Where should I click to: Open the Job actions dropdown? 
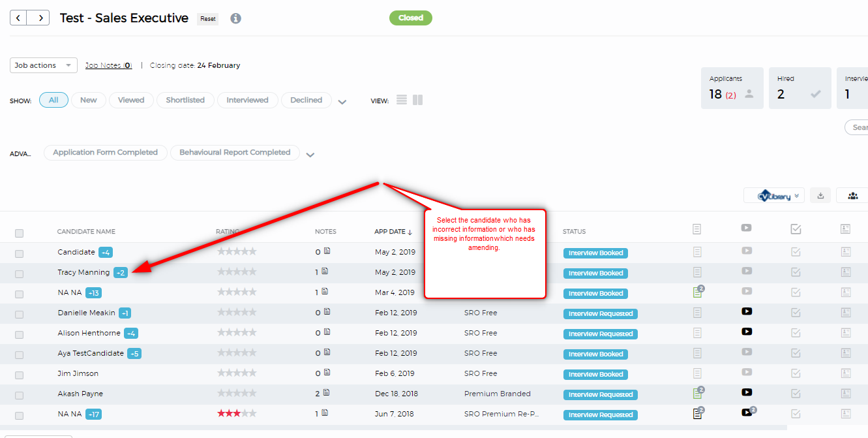point(43,65)
